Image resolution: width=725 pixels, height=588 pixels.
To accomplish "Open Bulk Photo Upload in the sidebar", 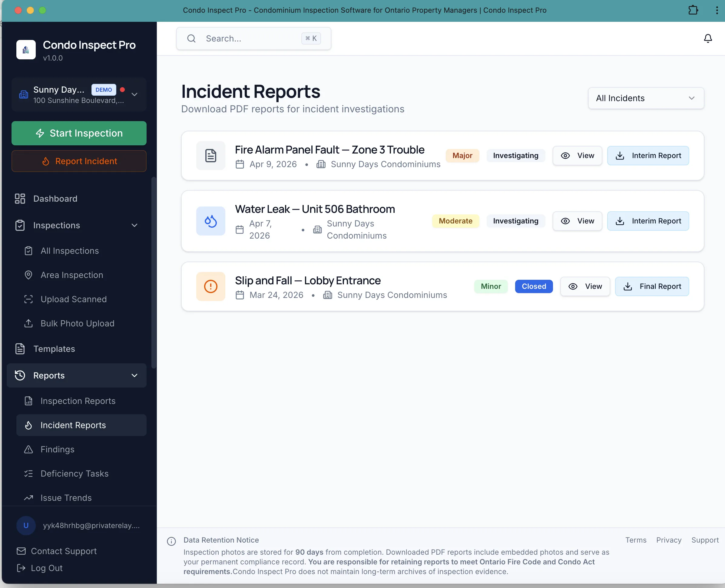I will (x=81, y=323).
